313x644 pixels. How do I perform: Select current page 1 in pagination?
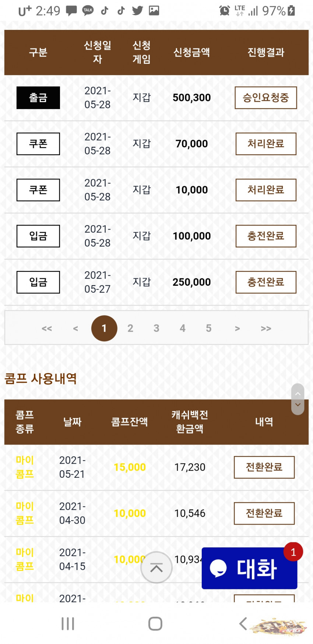coord(104,328)
